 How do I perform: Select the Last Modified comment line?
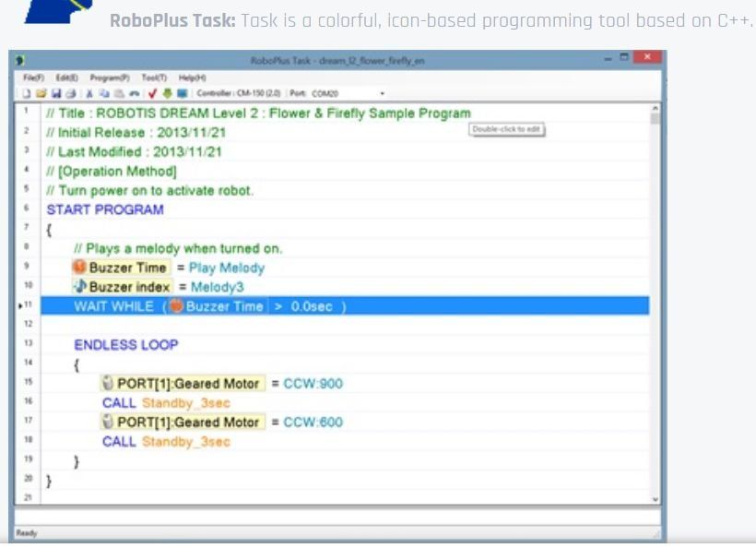click(x=134, y=152)
